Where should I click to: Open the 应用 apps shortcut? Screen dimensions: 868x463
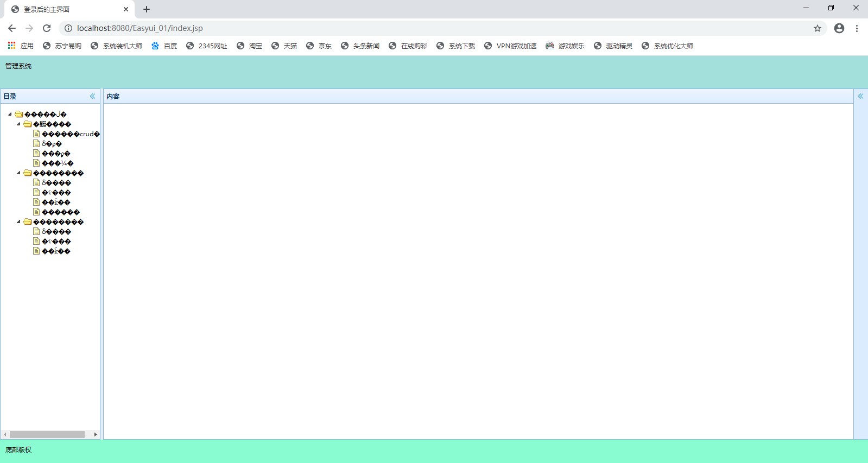point(21,46)
